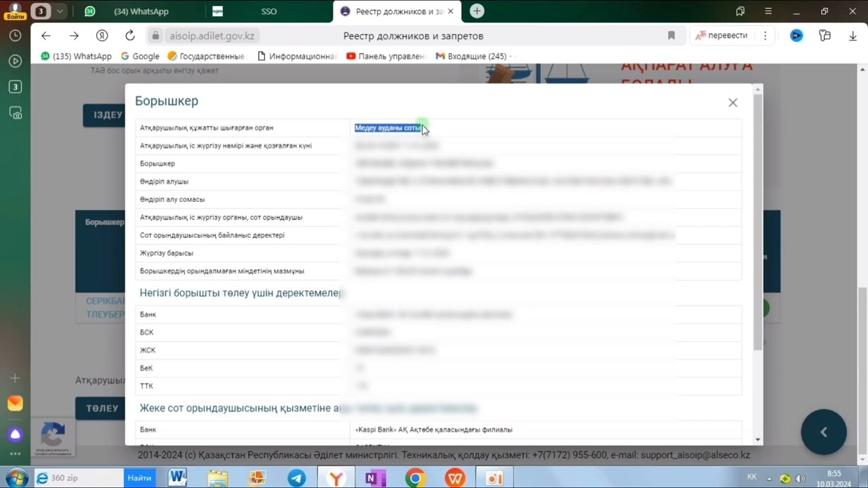Open a new tab with plus
Screen dimensions: 868x488
coord(477,12)
